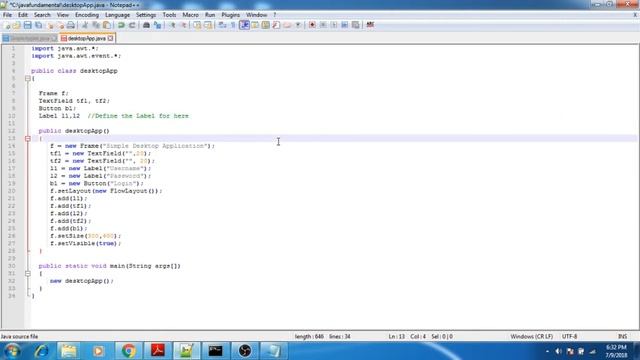The image size is (640, 360).
Task: Open the Edit menu
Action: pyautogui.click(x=23, y=15)
